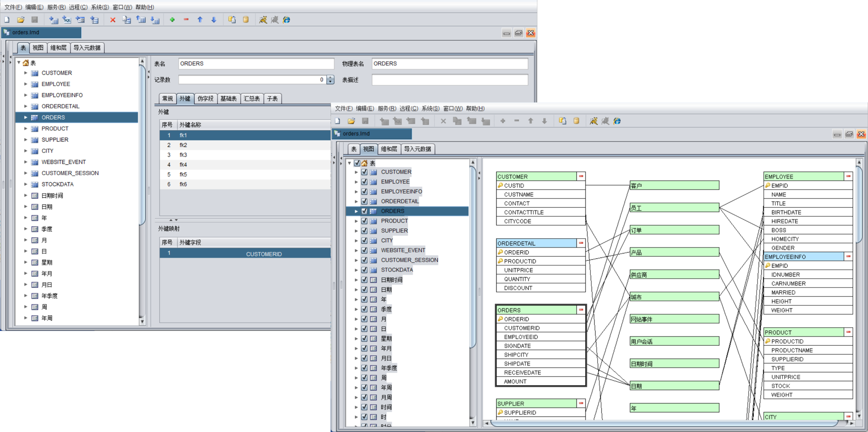Click the red minus remove icon in back toolbar
Image resolution: width=868 pixels, height=432 pixels.
click(x=186, y=20)
